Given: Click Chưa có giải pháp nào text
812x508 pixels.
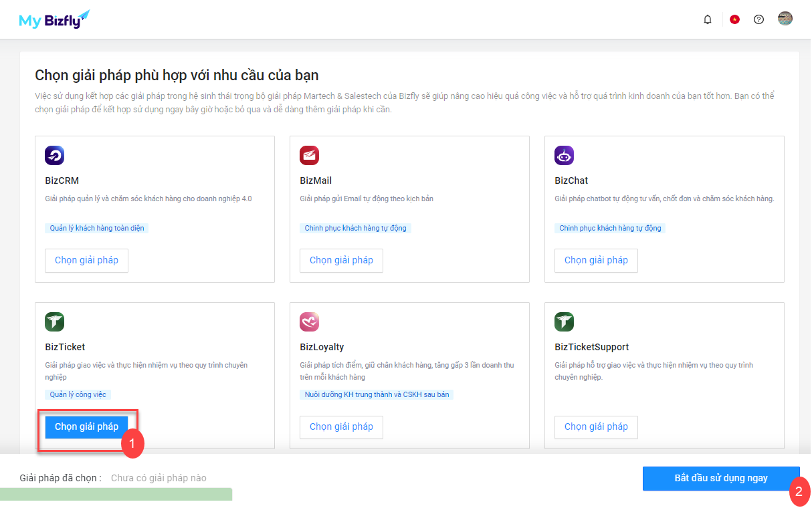Looking at the screenshot, I should (x=159, y=478).
